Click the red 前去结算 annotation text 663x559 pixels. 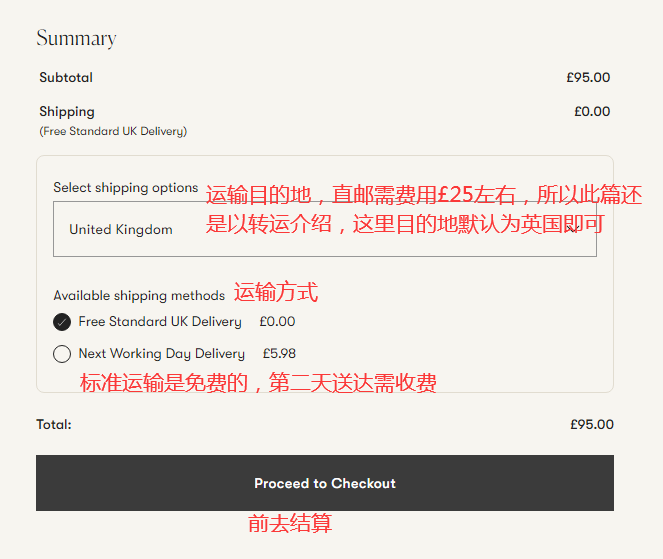[289, 523]
